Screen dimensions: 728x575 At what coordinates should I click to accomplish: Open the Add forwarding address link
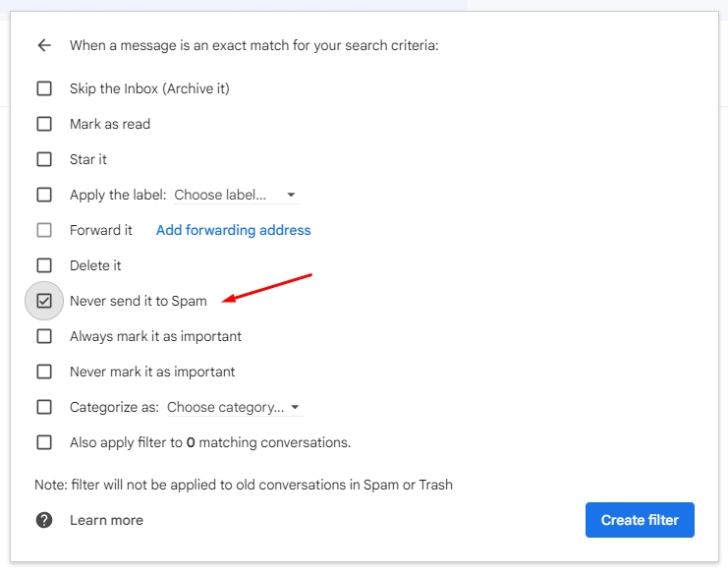233,230
